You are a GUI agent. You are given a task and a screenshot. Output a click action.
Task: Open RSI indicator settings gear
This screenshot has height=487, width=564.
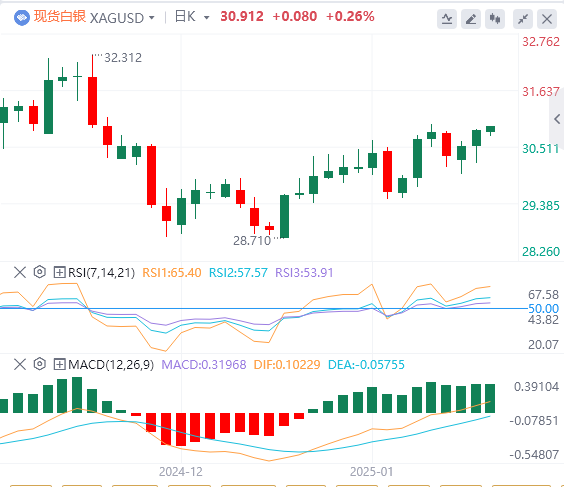click(40, 272)
